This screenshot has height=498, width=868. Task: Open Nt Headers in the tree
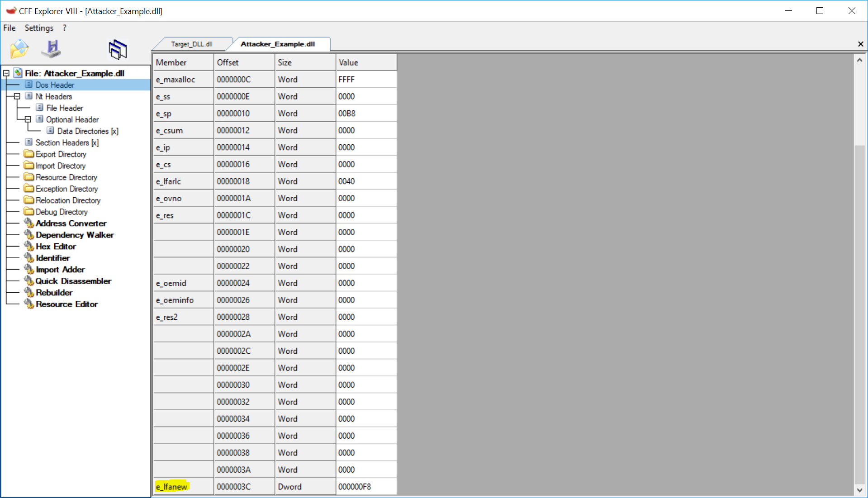point(54,96)
